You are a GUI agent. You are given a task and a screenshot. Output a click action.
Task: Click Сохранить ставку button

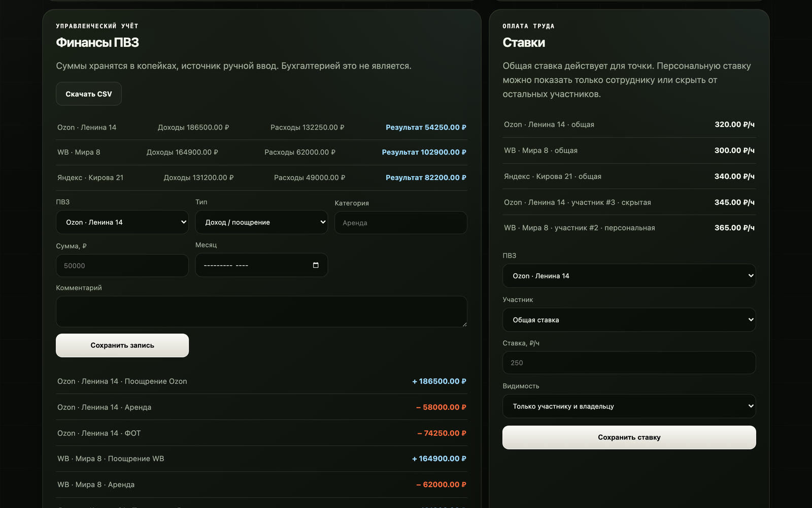pyautogui.click(x=629, y=437)
